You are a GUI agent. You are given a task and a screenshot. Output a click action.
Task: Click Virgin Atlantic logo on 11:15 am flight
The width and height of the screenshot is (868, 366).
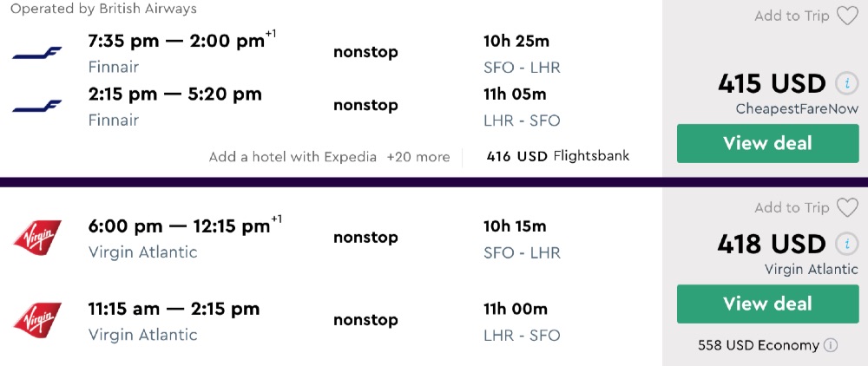click(37, 320)
